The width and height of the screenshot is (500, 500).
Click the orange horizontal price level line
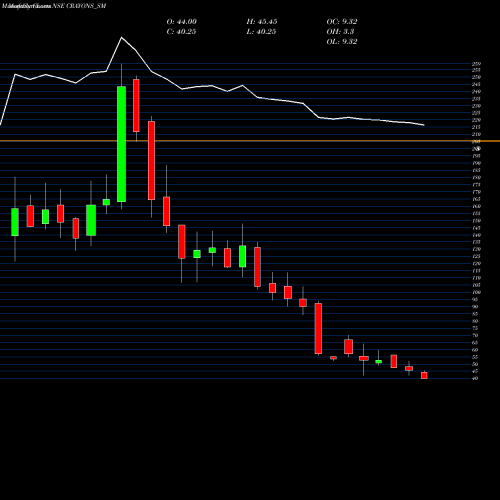click(250, 141)
